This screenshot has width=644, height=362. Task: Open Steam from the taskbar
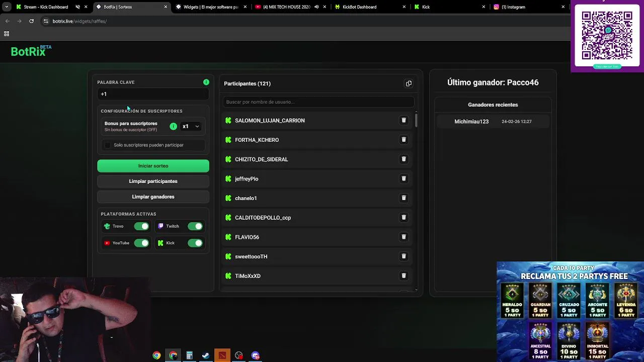pyautogui.click(x=206, y=355)
